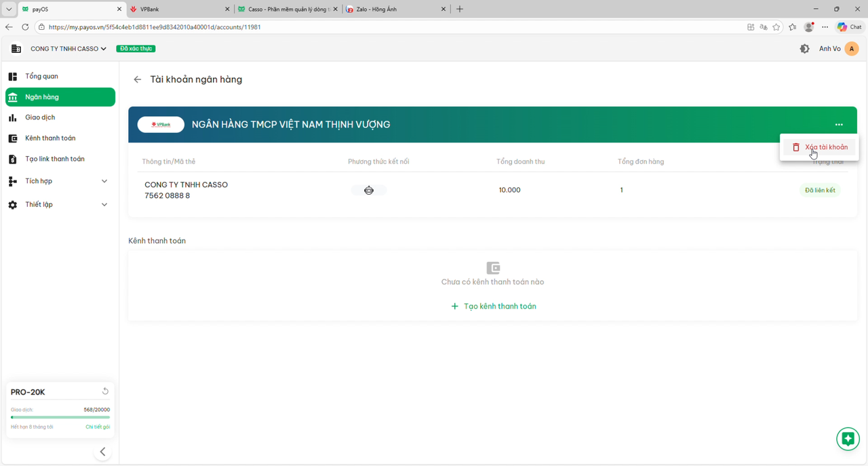The width and height of the screenshot is (868, 466).
Task: Collapse the sidebar using the chevron
Action: click(102, 451)
